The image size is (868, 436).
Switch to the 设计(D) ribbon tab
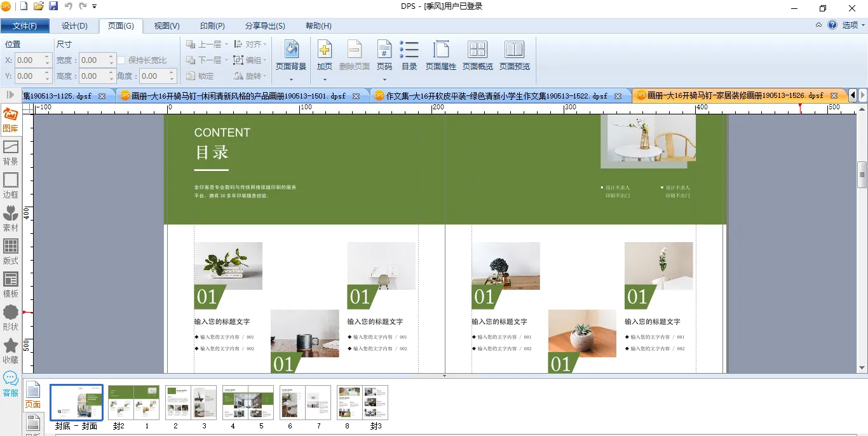tap(74, 26)
